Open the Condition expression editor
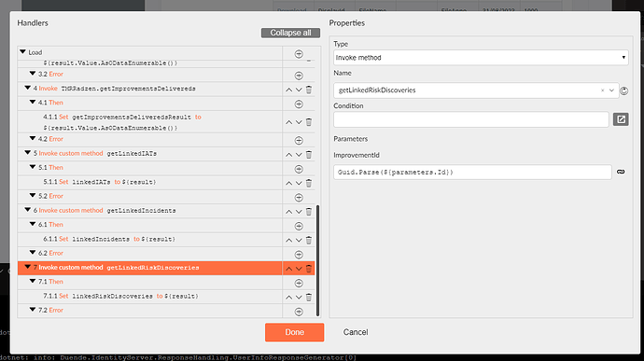 click(x=621, y=119)
